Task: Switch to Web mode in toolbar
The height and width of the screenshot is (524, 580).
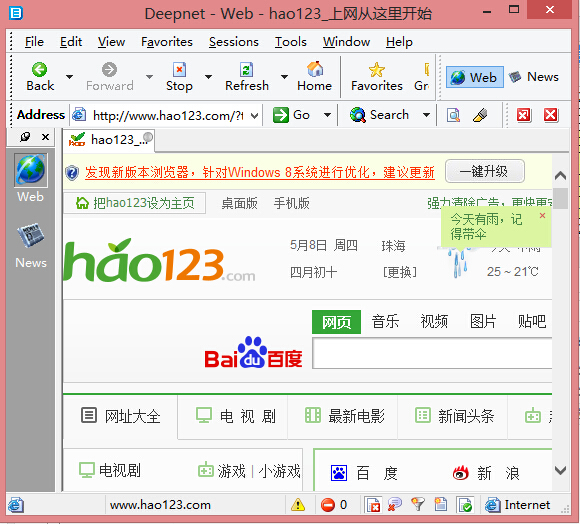Action: (x=475, y=77)
